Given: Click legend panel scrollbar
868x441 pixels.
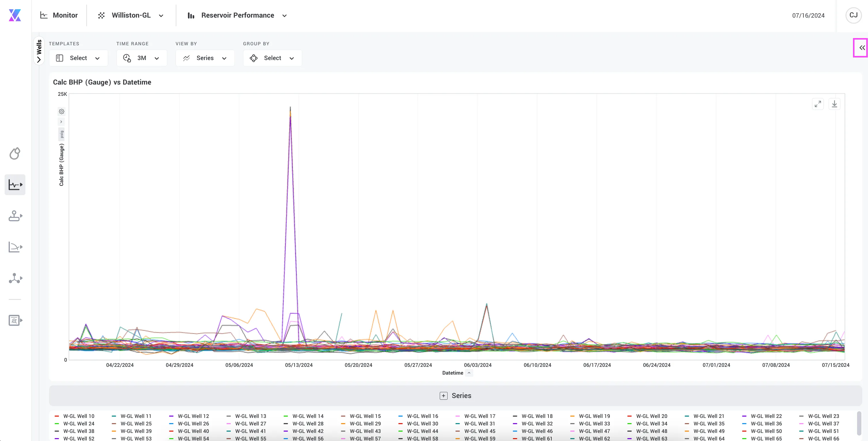Looking at the screenshot, I should click(859, 423).
